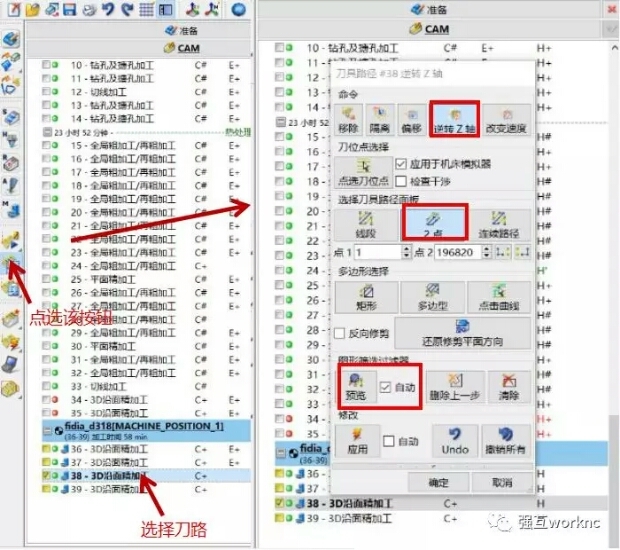
Task: Collapse the fidia group in the right panel
Action: tap(280, 453)
